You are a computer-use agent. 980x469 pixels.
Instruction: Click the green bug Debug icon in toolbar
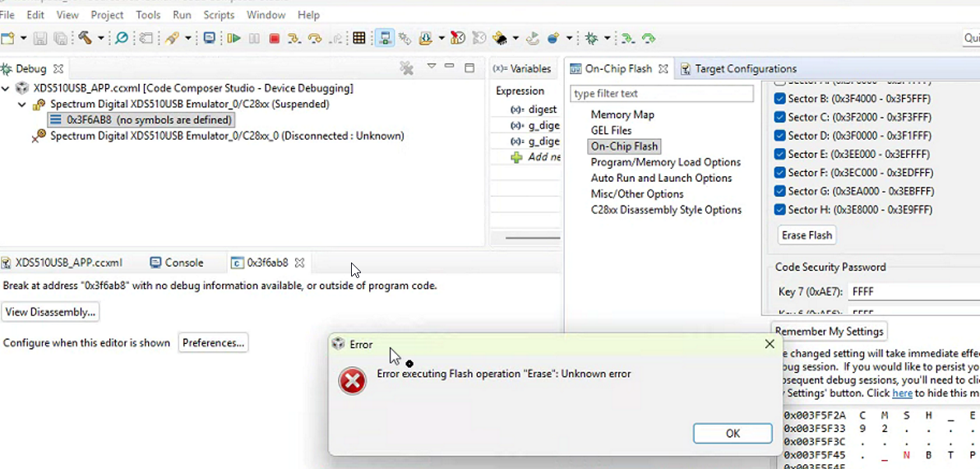(591, 39)
